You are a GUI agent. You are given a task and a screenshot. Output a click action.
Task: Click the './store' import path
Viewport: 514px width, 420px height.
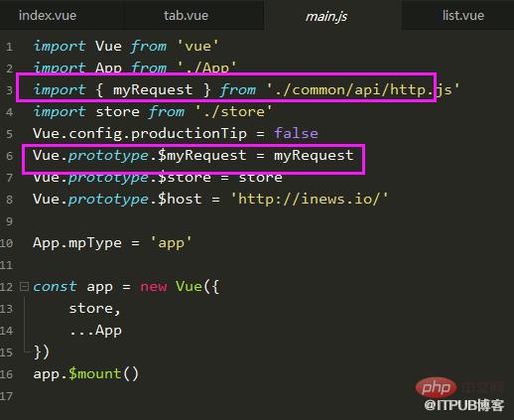233,111
